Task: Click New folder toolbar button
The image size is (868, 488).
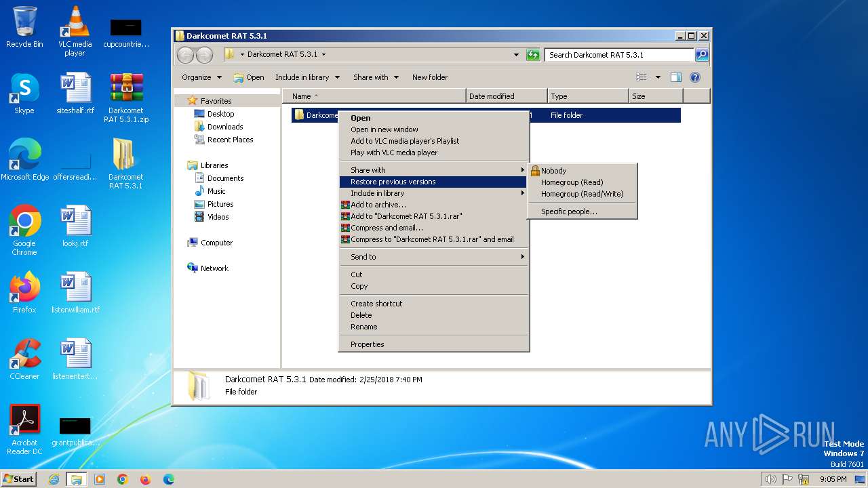Action: pyautogui.click(x=430, y=77)
